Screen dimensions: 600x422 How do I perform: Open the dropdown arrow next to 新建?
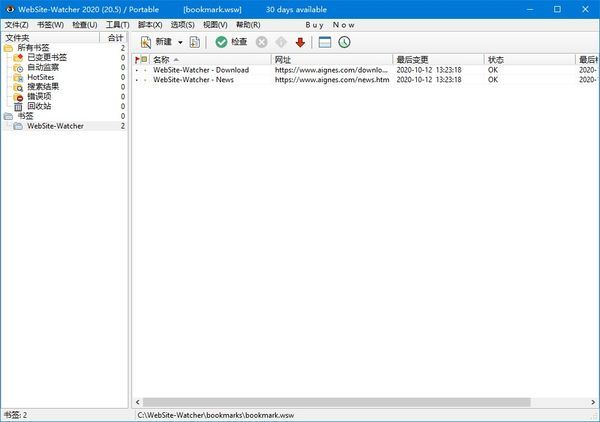tap(180, 42)
